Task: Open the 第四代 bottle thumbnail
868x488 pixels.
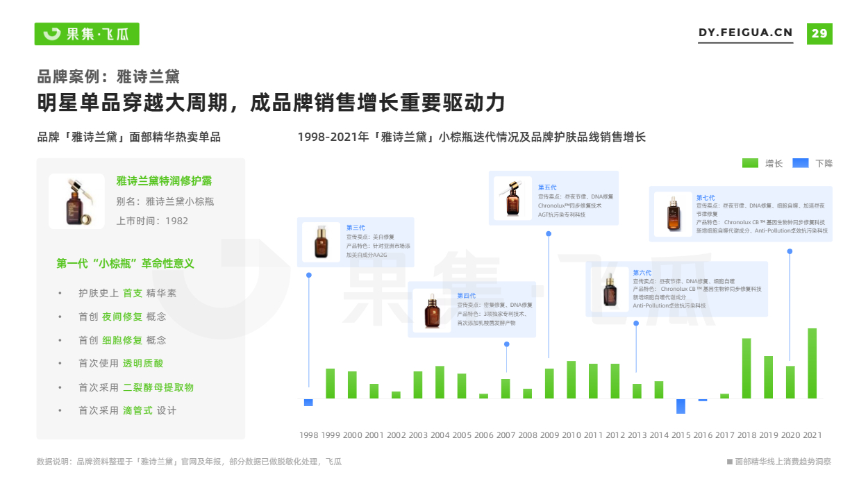Action: (x=432, y=310)
